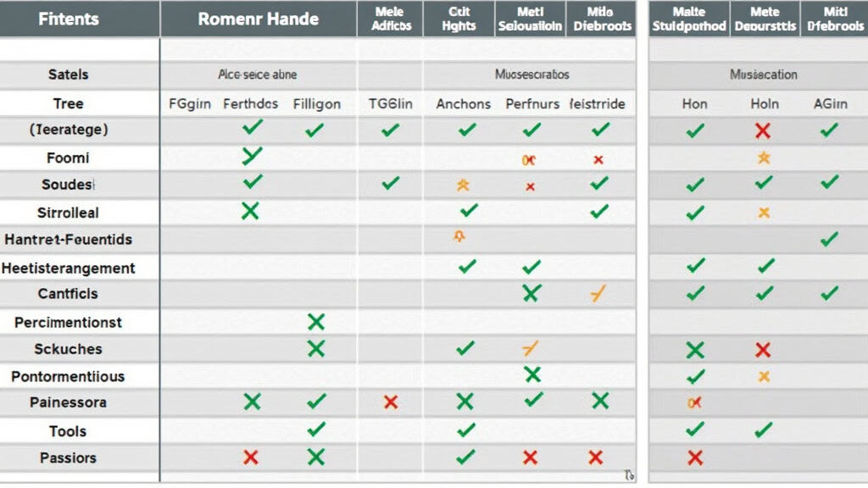
Task: Click the red X under Hon in Passiors row
Action: (695, 457)
